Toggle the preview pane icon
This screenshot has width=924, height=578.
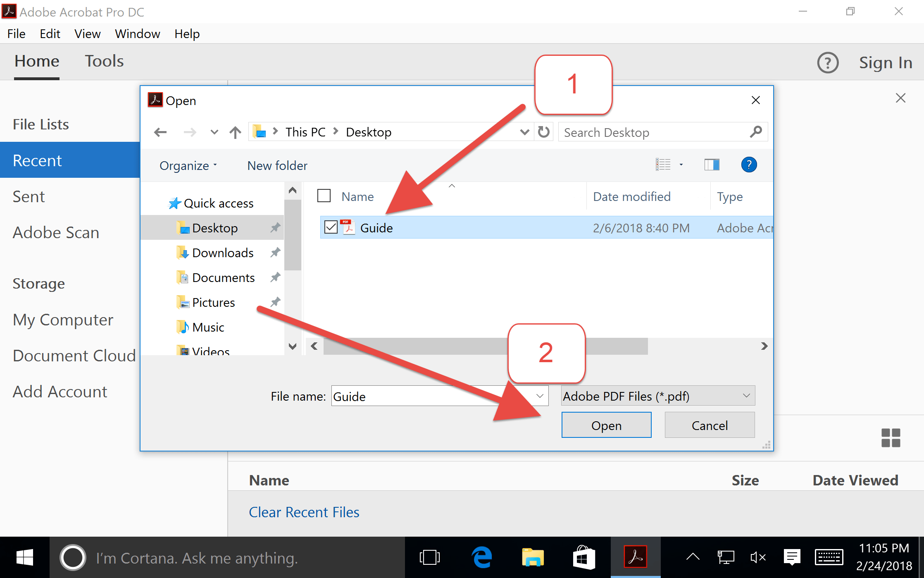point(712,165)
